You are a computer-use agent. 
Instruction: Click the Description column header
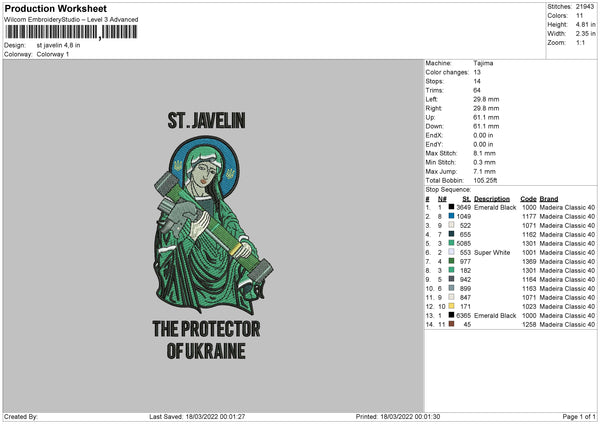495,198
